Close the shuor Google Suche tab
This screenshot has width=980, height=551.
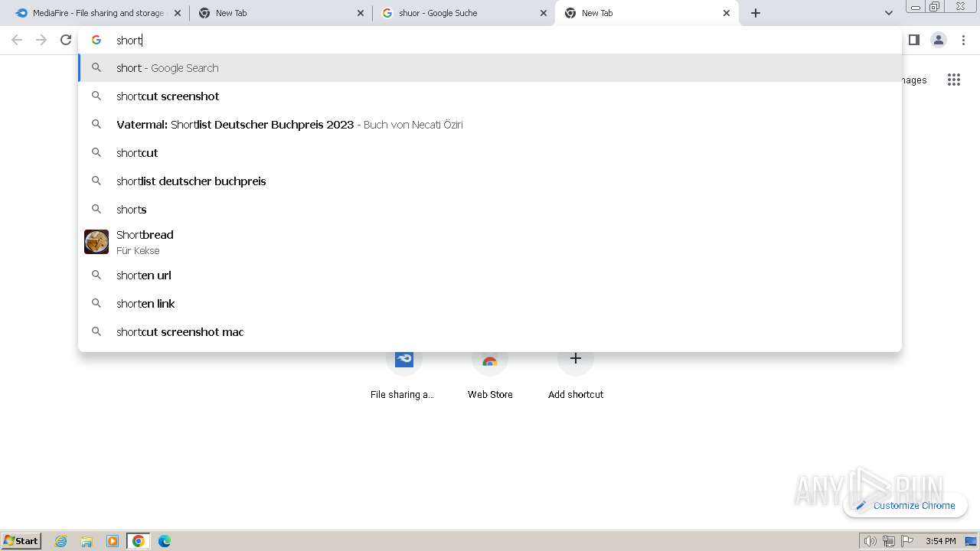pyautogui.click(x=544, y=13)
